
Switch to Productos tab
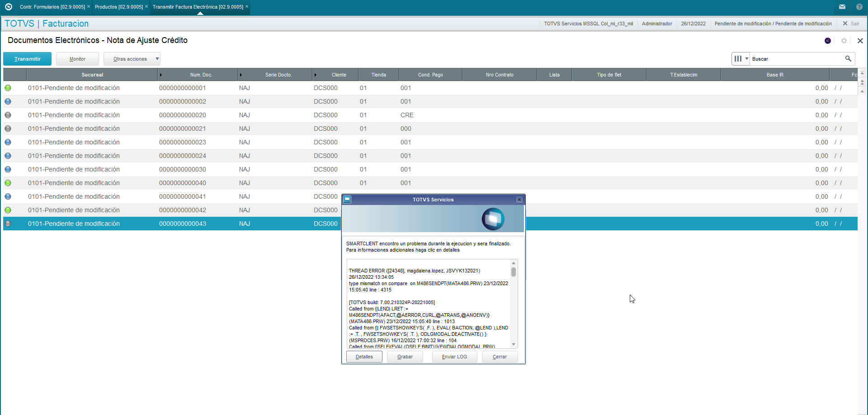(x=119, y=7)
